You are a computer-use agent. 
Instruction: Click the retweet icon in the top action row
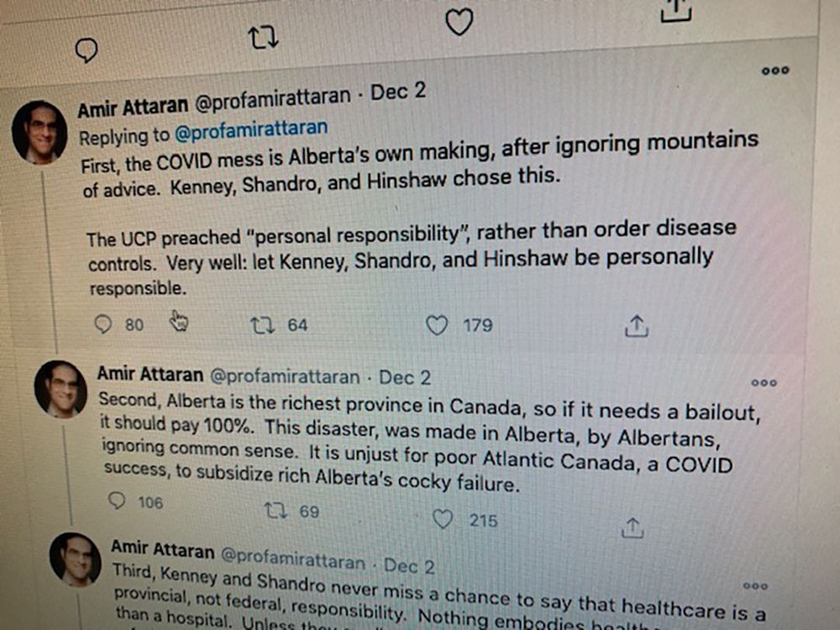(x=264, y=37)
